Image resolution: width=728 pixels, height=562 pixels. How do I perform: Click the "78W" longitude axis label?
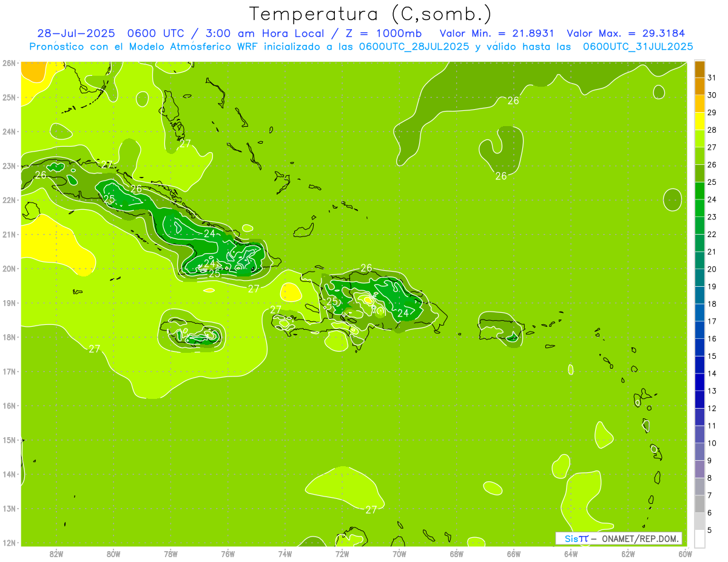click(x=170, y=554)
